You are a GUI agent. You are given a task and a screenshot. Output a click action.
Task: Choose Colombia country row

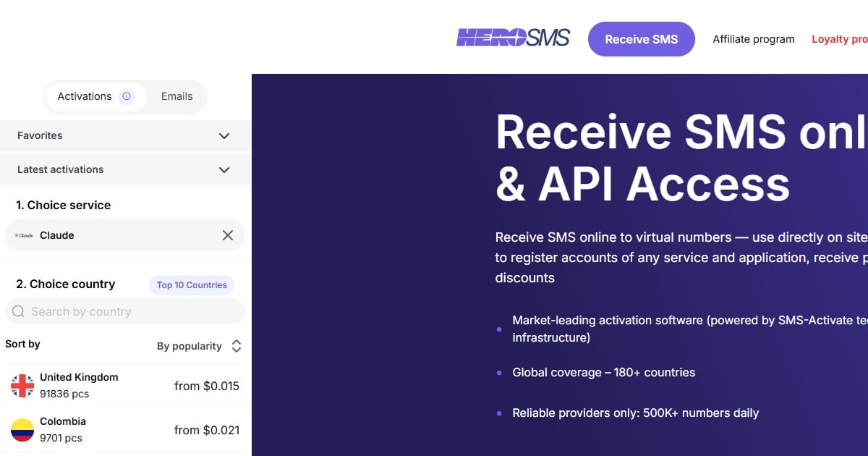pyautogui.click(x=126, y=430)
